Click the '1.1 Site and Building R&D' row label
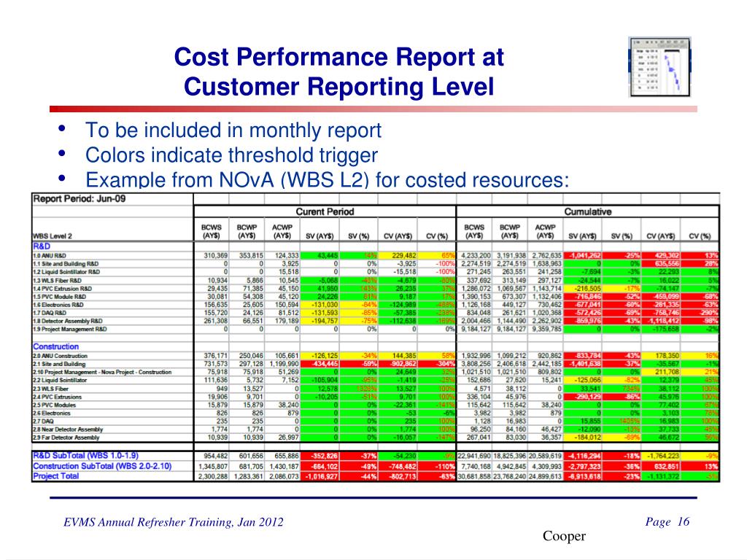The width and height of the screenshot is (747, 560). click(65, 264)
